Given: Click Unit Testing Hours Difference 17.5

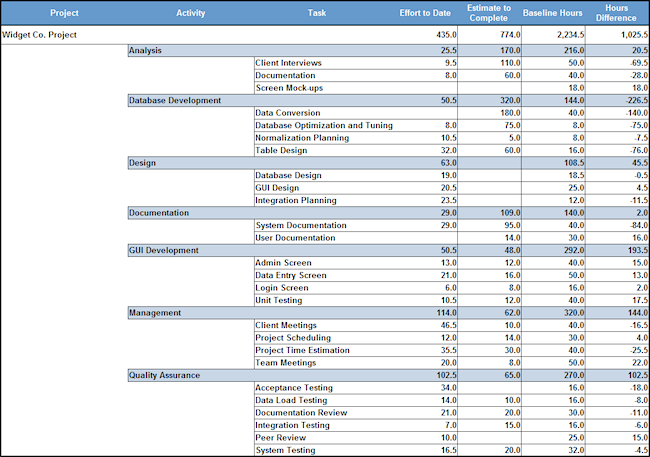Looking at the screenshot, I should pyautogui.click(x=640, y=300).
